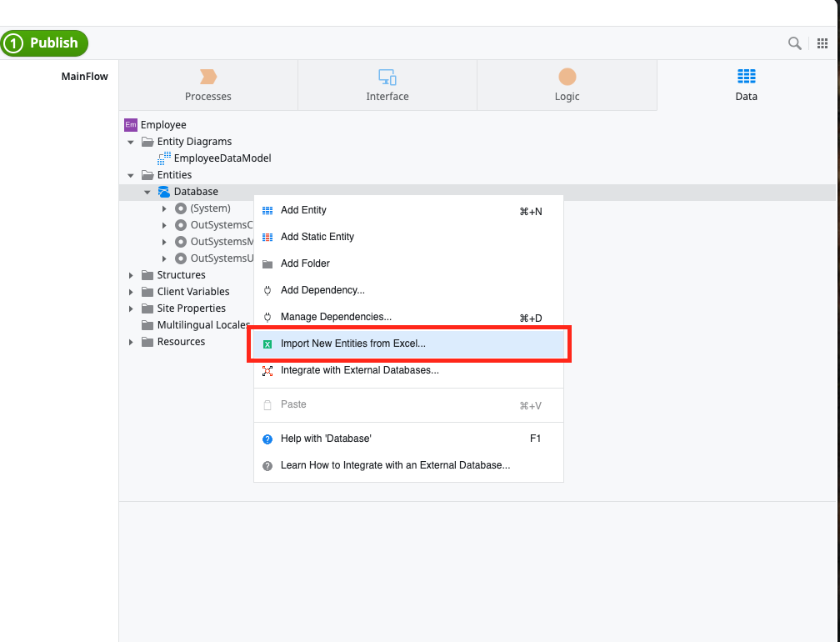
Task: Select the Structures folder icon
Action: [x=147, y=275]
